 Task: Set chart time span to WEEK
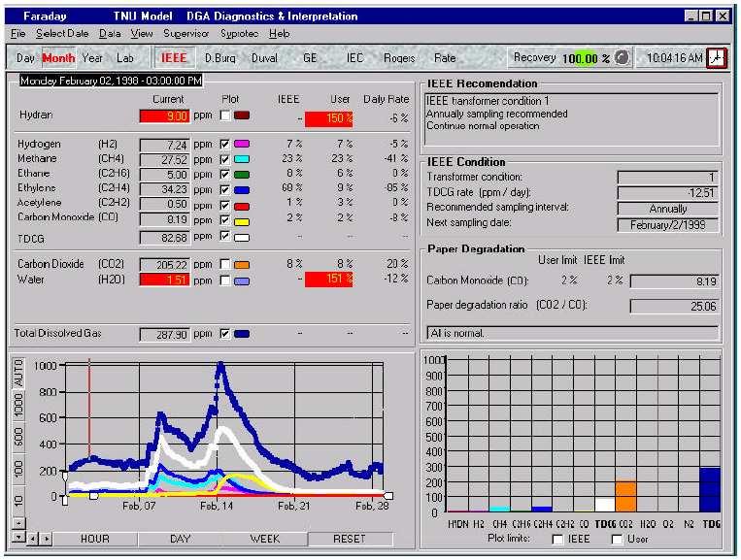point(264,539)
